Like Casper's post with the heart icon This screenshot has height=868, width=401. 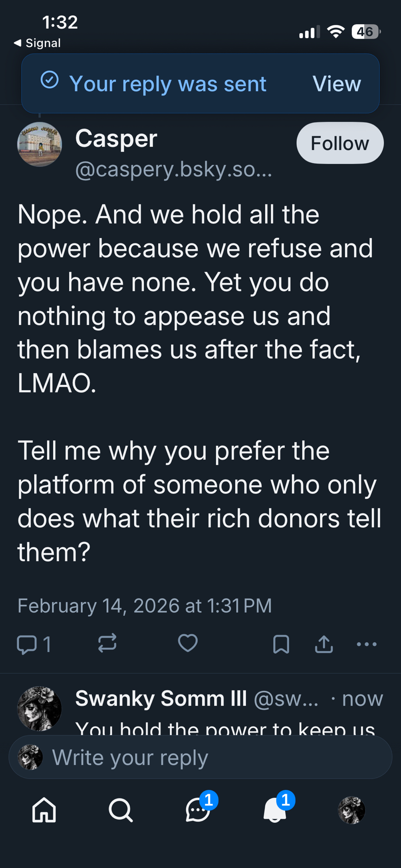(x=188, y=643)
